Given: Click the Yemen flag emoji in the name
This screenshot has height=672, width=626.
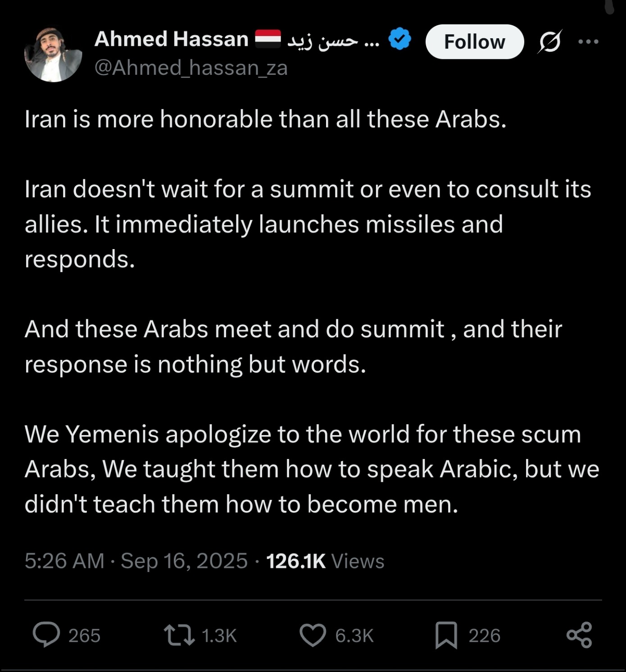Looking at the screenshot, I should tap(268, 39).
